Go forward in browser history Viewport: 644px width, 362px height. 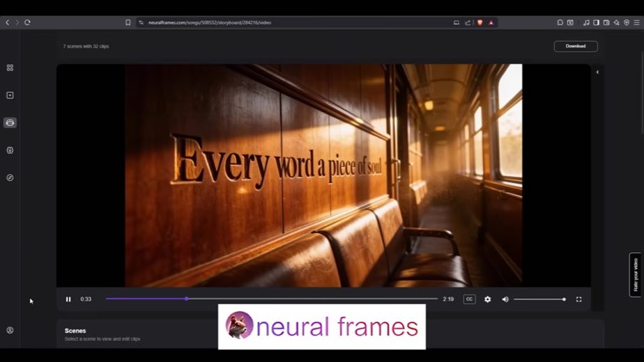tap(17, 22)
